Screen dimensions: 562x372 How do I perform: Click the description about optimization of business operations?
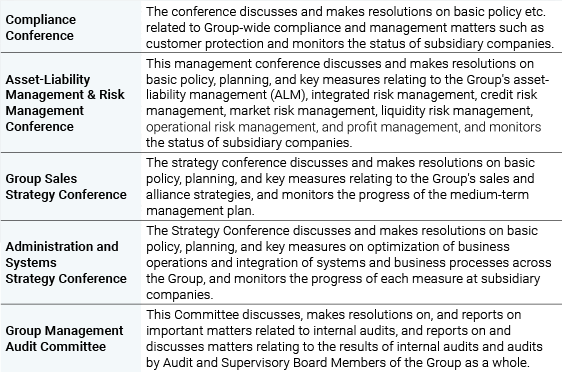348,263
